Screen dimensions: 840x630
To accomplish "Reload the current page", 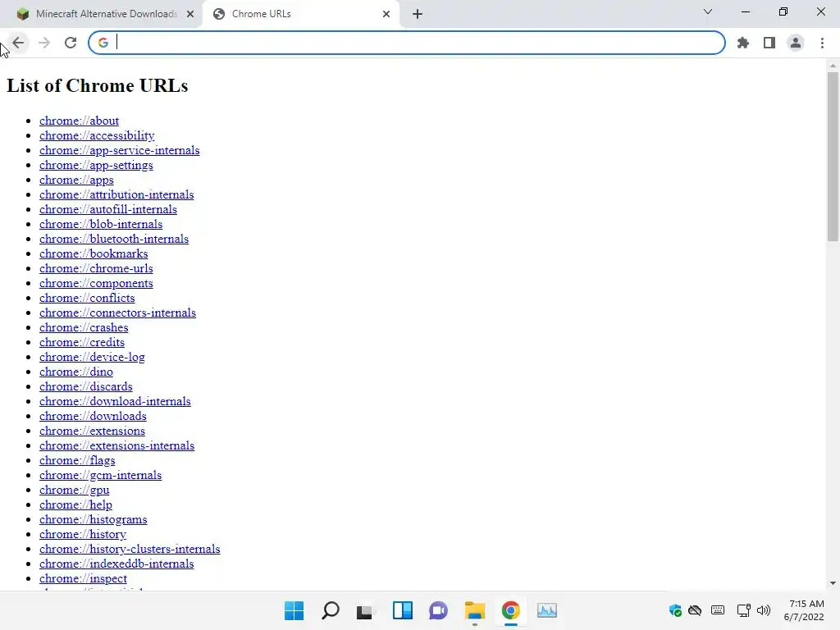I will pos(71,43).
